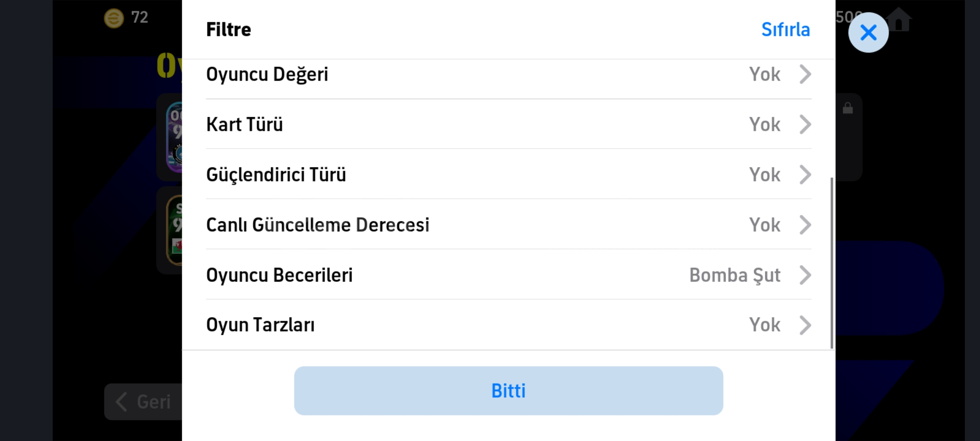Tap the gold coin icon
Image resolution: width=980 pixels, height=441 pixels.
pyautogui.click(x=114, y=18)
